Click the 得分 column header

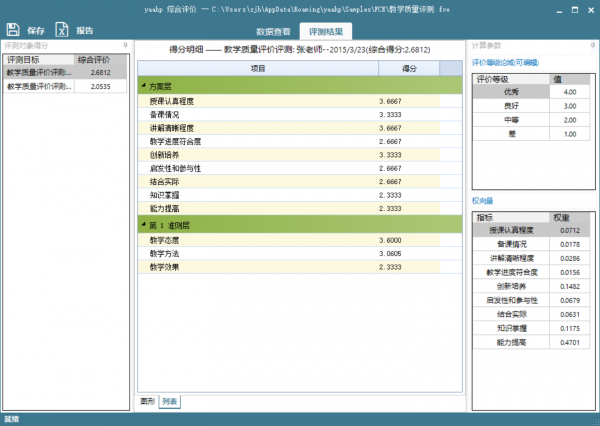point(408,68)
